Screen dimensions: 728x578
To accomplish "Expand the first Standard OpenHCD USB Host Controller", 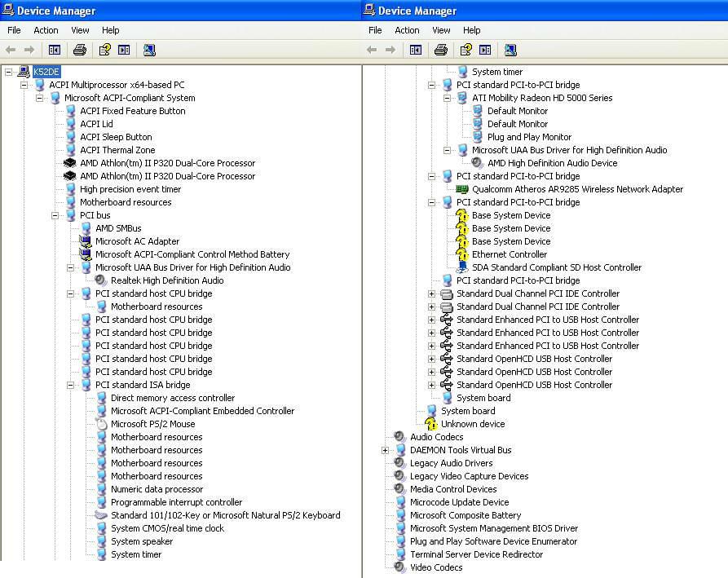I will (x=431, y=359).
